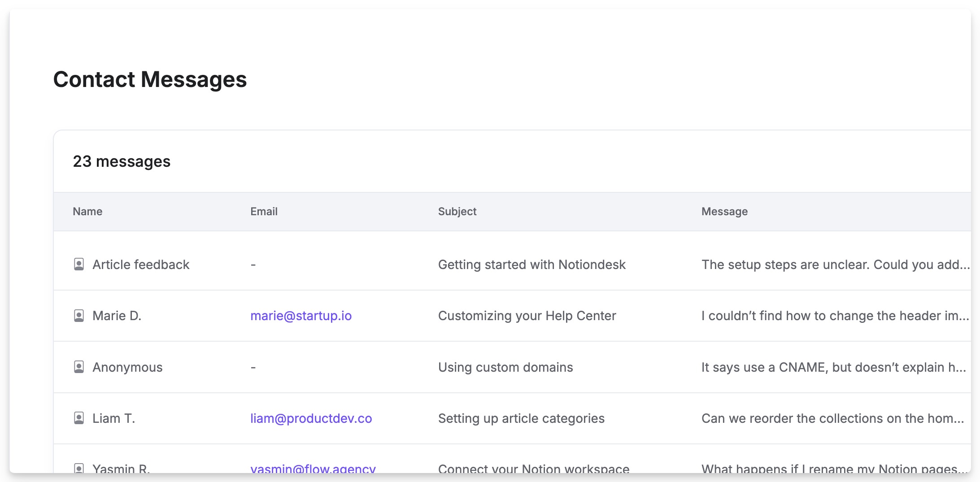Click the Email column header

pyautogui.click(x=264, y=212)
